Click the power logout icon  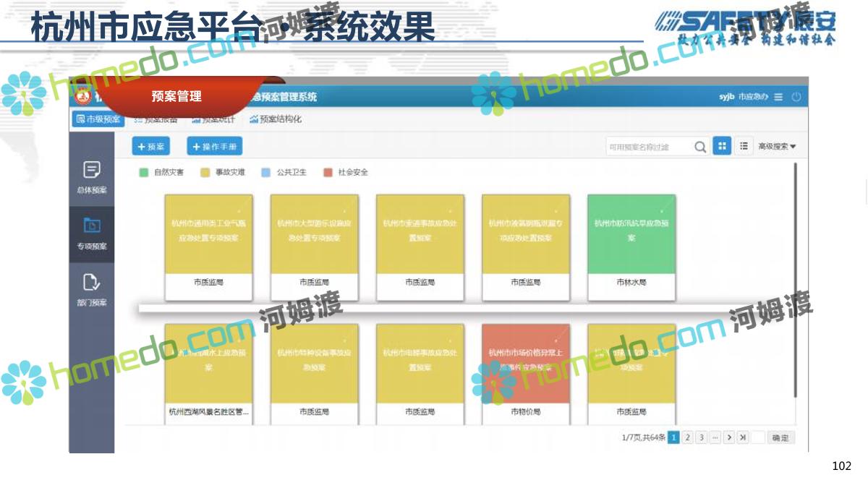(796, 97)
